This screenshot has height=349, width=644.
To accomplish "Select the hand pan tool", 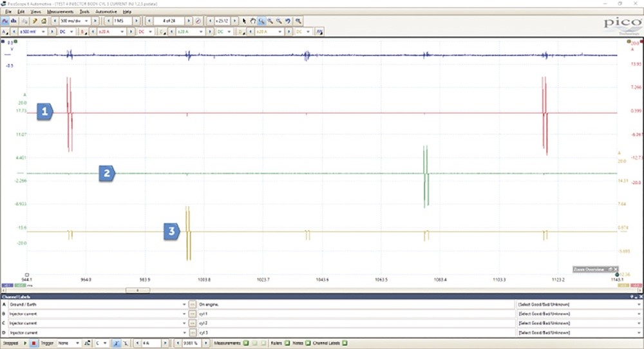I will [x=253, y=21].
